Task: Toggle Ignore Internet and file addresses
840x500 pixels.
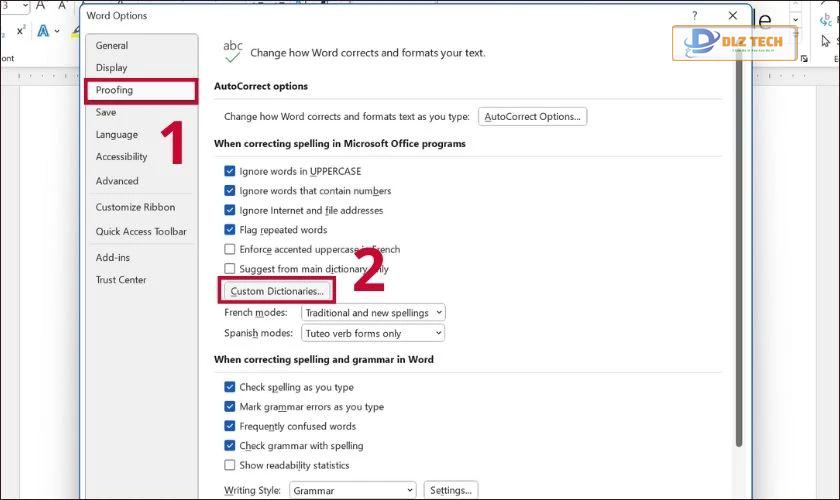Action: click(230, 210)
